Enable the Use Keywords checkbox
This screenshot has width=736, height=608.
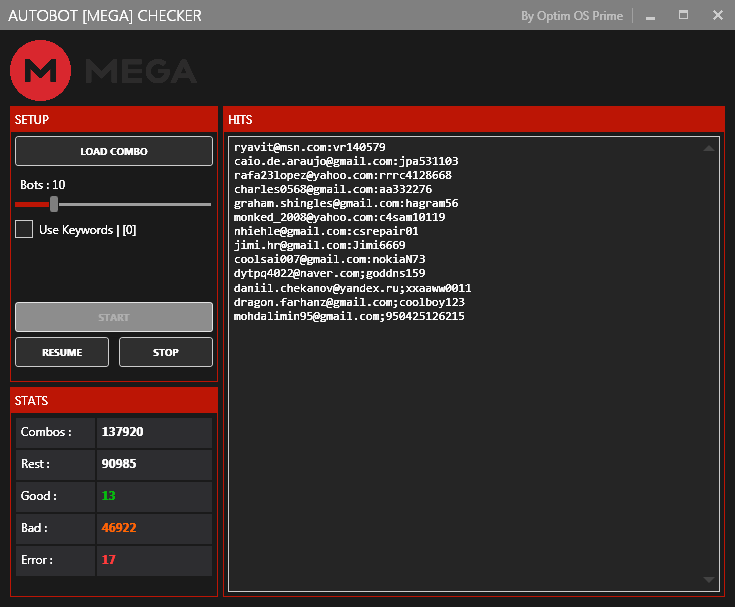tap(24, 230)
